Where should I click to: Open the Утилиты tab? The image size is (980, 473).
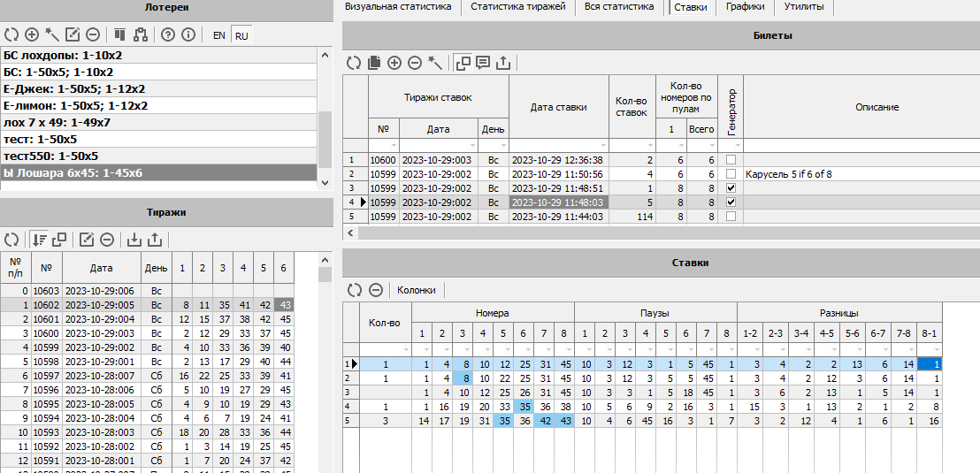tap(804, 7)
